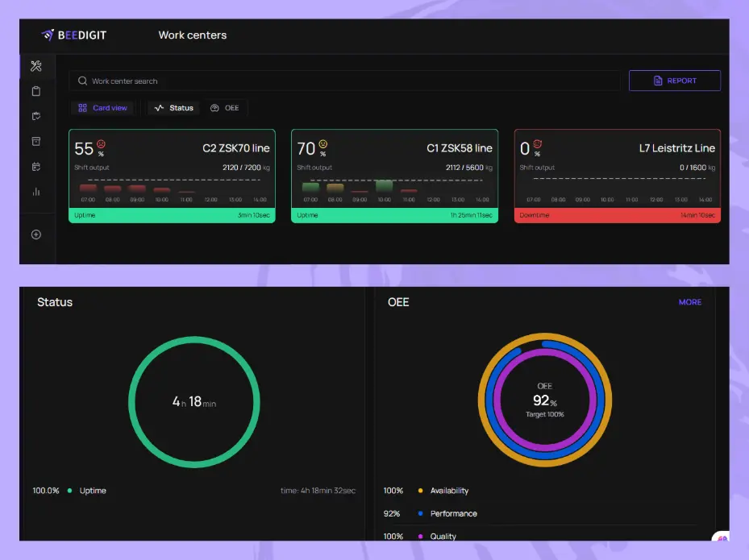
Task: Click the MORE link in OEE panel
Action: [690, 302]
